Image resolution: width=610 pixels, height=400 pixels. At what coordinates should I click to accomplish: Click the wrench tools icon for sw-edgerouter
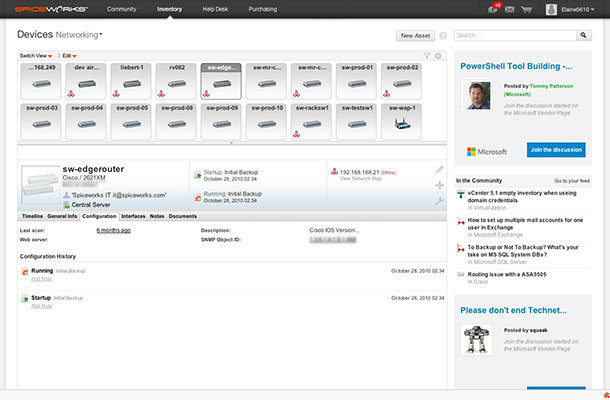pyautogui.click(x=439, y=201)
